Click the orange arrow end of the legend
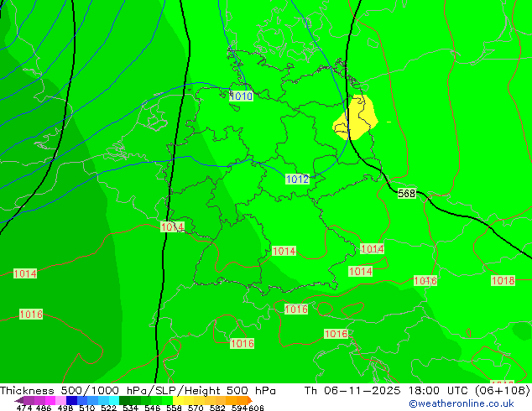Image resolution: width=532 pixels, height=411 pixels. click(250, 400)
